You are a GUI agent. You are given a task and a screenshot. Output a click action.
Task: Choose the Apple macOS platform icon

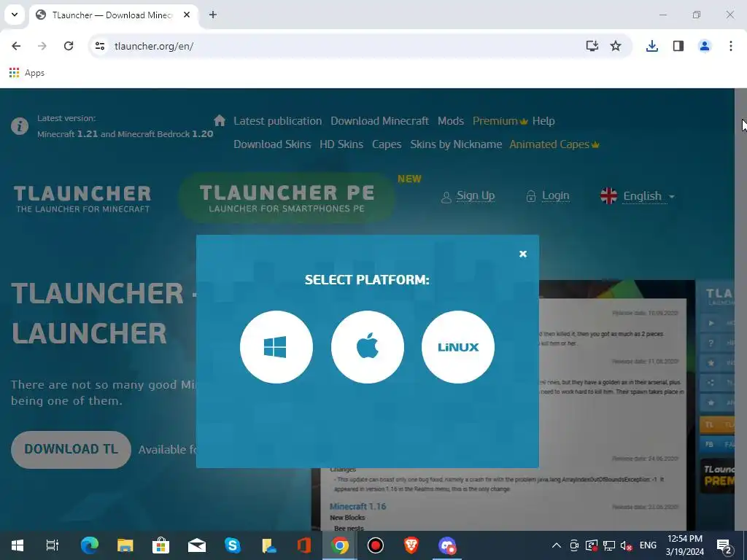[368, 346]
